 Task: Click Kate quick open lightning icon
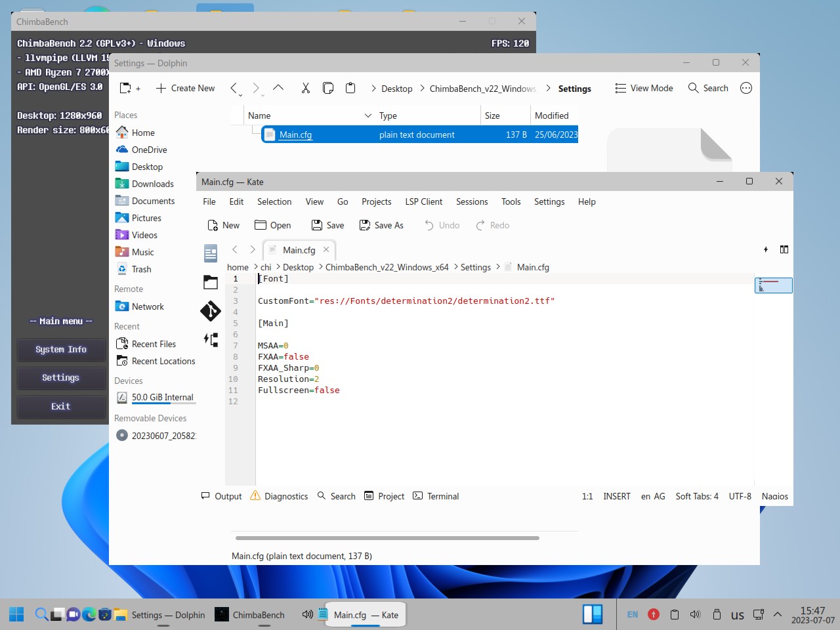tap(766, 249)
